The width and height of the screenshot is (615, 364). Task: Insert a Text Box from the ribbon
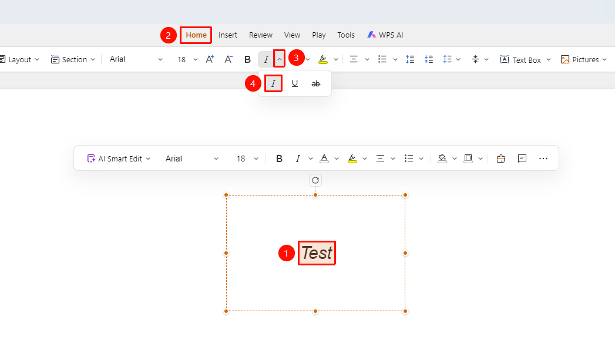click(520, 59)
